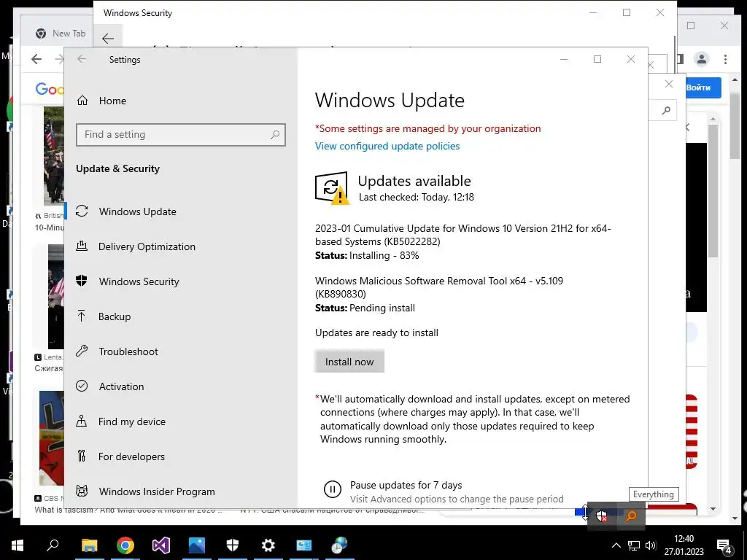Show hidden tray icons chevron
Image resolution: width=747 pixels, height=560 pixels.
[x=616, y=545]
